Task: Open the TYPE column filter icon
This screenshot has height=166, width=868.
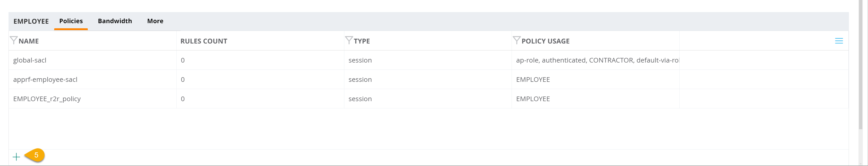Action: (x=349, y=40)
